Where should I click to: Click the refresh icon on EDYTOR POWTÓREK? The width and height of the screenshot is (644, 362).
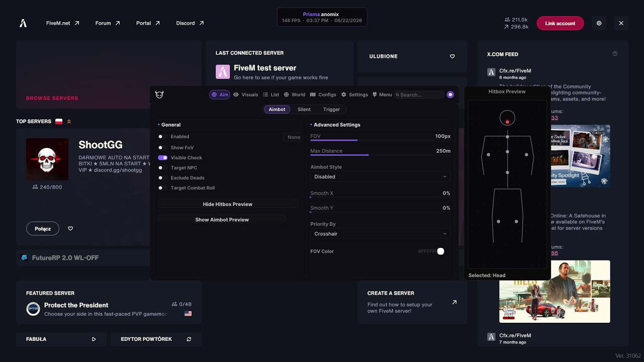(189, 339)
